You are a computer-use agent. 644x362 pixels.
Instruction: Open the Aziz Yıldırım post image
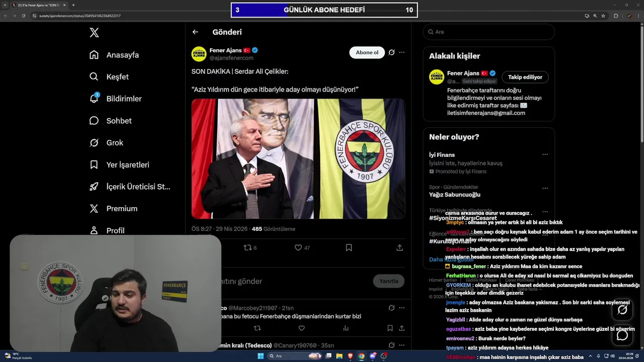coord(298,159)
